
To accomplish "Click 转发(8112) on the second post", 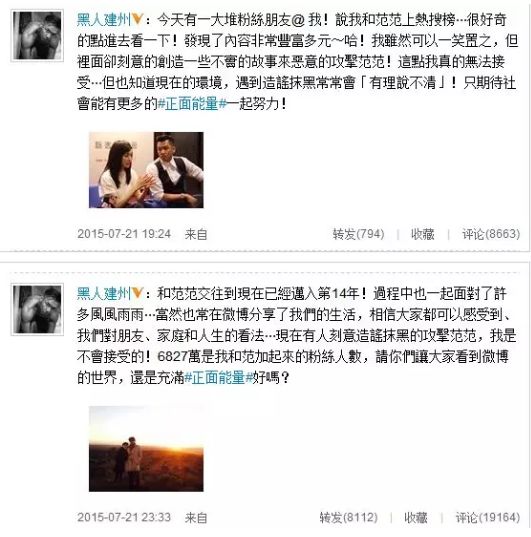I will coord(348,517).
